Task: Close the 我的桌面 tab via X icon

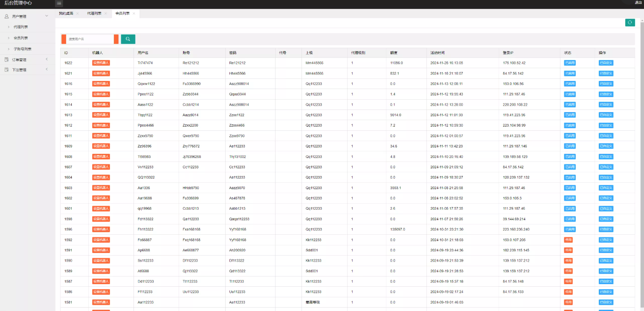Action: click(x=78, y=14)
